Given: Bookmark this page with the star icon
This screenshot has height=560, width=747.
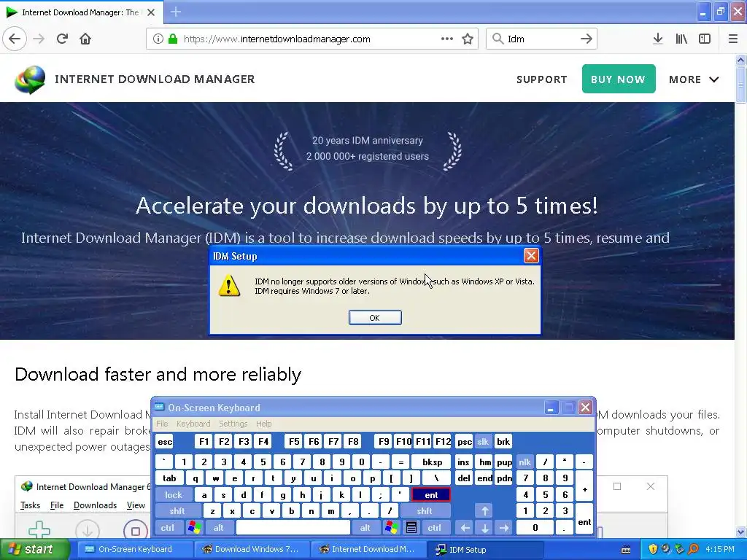Looking at the screenshot, I should click(468, 39).
